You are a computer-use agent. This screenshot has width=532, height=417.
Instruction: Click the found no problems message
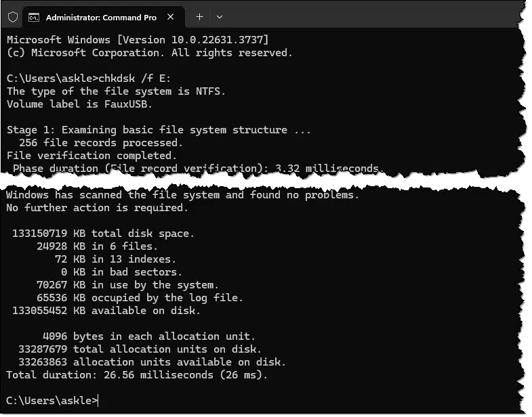(182, 195)
